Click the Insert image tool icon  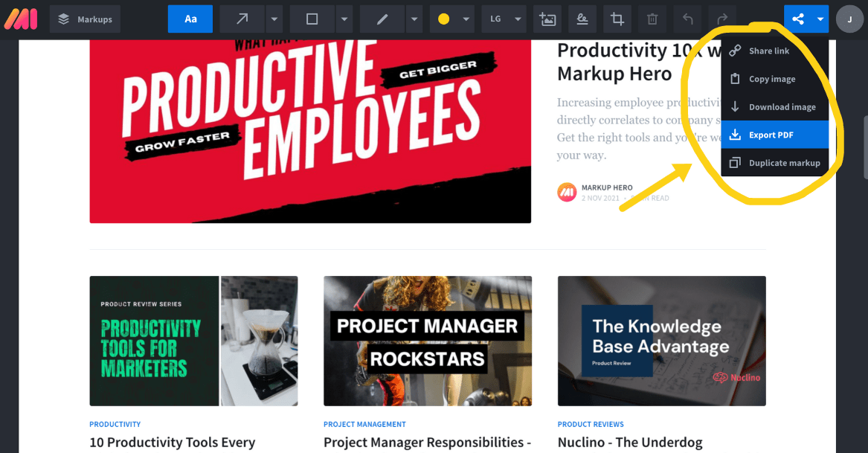click(x=547, y=19)
